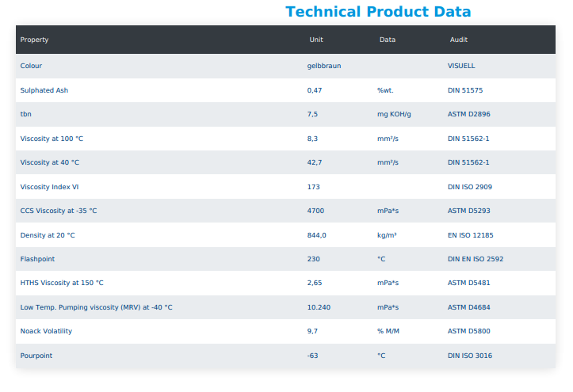Select the 'Sulphated Ash' row label
The width and height of the screenshot is (573, 392).
[x=44, y=90]
